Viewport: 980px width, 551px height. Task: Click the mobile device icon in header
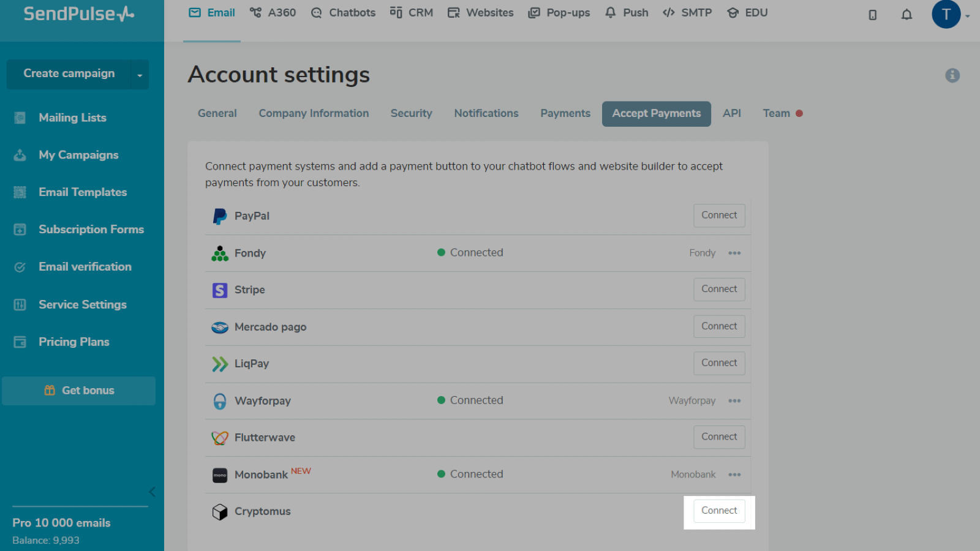pos(872,15)
